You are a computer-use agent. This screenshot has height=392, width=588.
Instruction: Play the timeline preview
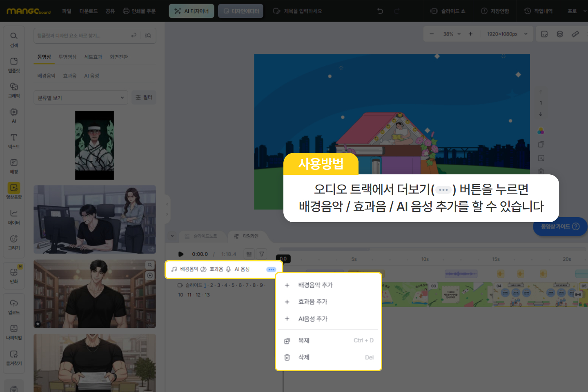tap(181, 254)
